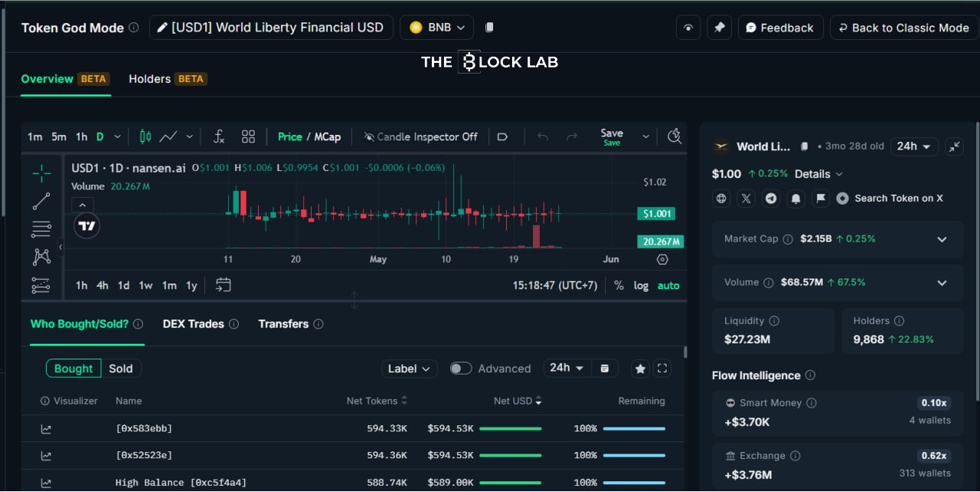Select the trend line drawing tool
Viewport: 980px width, 492px height.
click(41, 202)
